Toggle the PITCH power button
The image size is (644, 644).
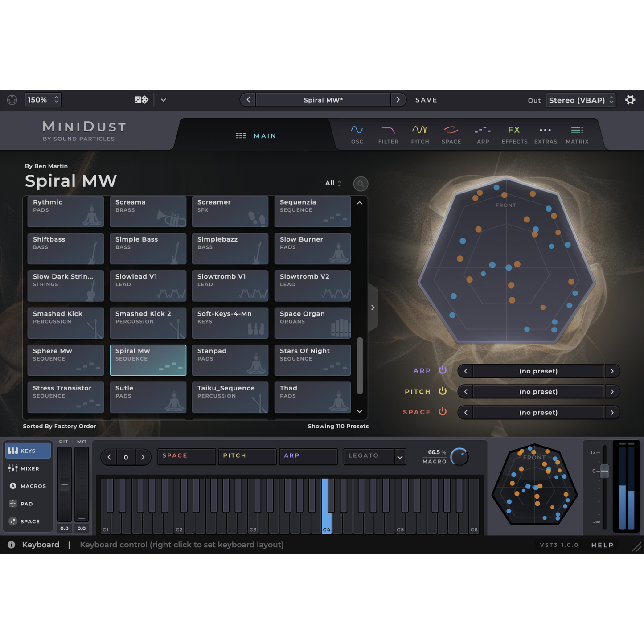pyautogui.click(x=443, y=391)
